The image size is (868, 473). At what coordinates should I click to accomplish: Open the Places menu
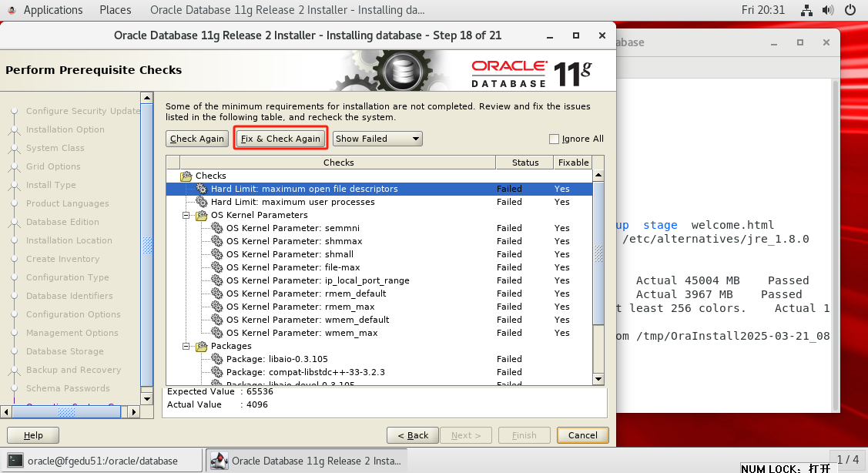point(116,10)
